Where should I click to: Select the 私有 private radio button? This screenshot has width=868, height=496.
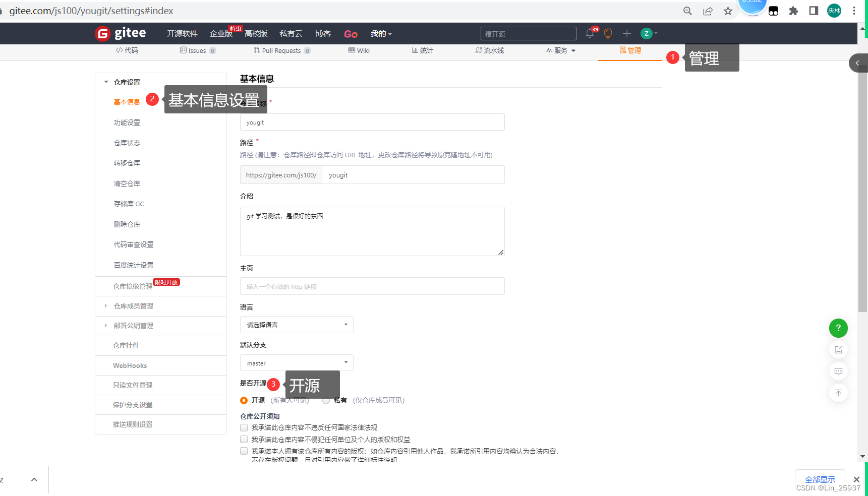click(x=326, y=400)
